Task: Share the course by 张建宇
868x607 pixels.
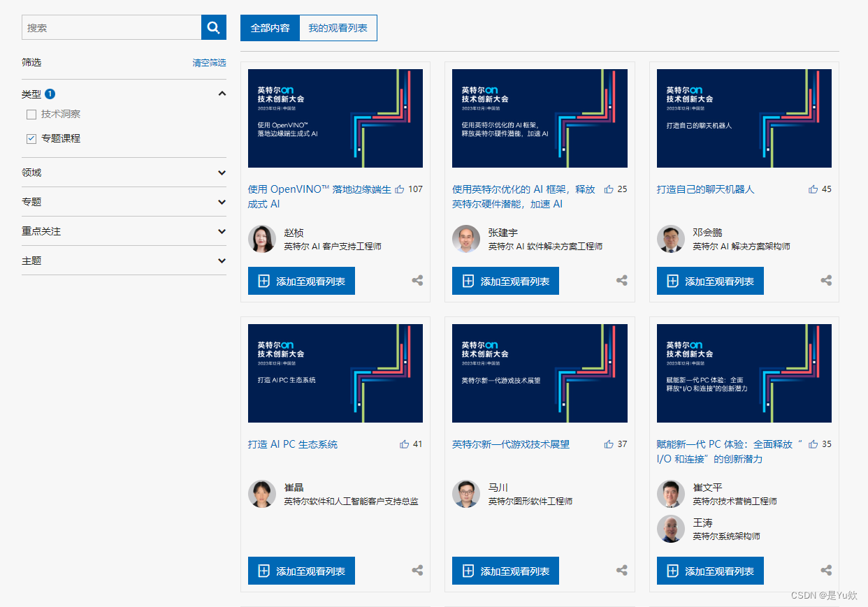Action: tap(622, 281)
